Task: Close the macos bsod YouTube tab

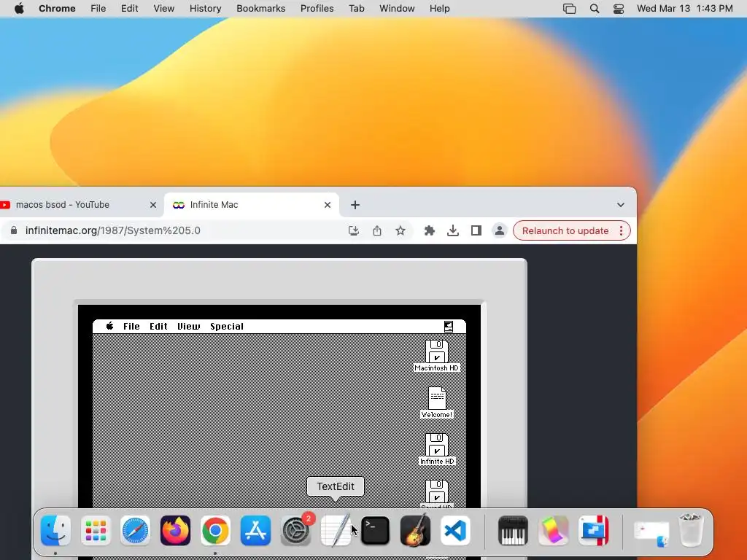Action: tap(153, 205)
